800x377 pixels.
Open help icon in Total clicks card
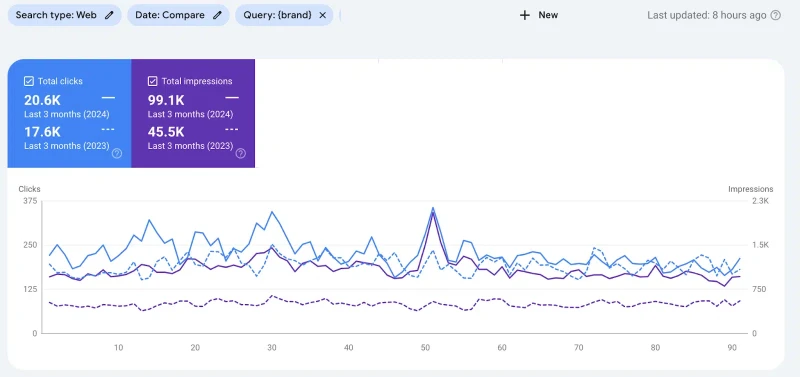coord(117,153)
